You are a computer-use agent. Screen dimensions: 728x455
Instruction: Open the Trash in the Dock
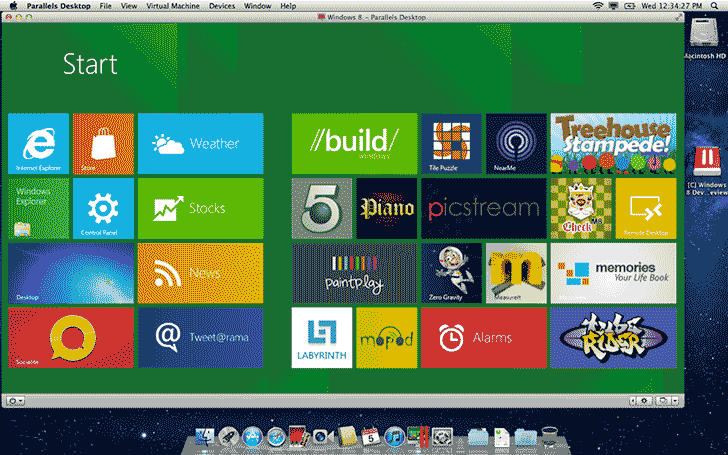point(549,437)
